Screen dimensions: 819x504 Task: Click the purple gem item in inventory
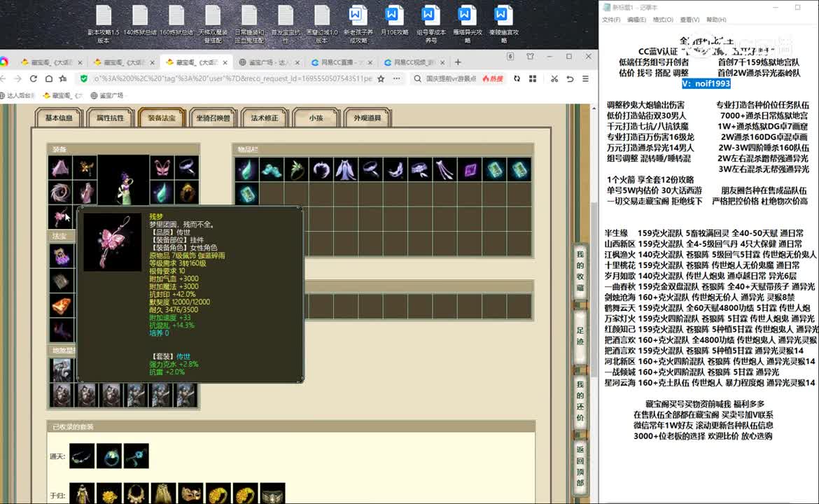tap(470, 169)
